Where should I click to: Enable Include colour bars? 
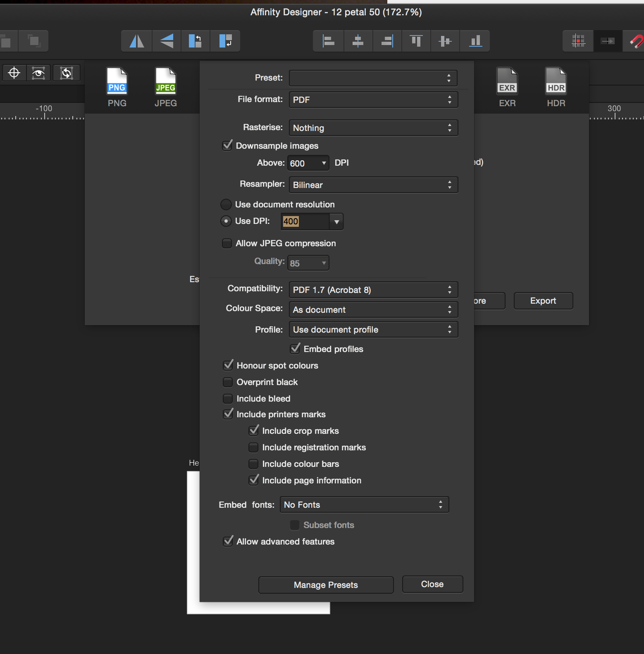coord(253,464)
